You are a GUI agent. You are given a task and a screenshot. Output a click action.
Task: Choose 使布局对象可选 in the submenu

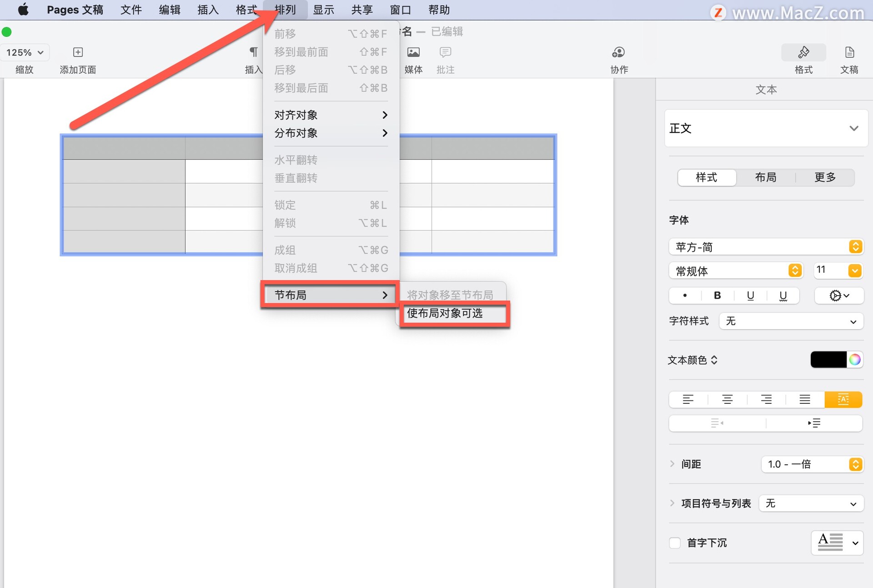(445, 313)
